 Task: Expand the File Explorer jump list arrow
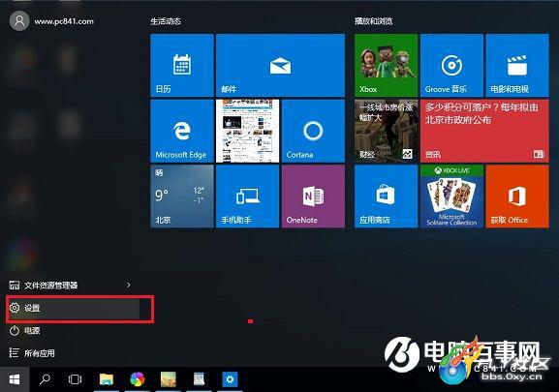tap(128, 286)
